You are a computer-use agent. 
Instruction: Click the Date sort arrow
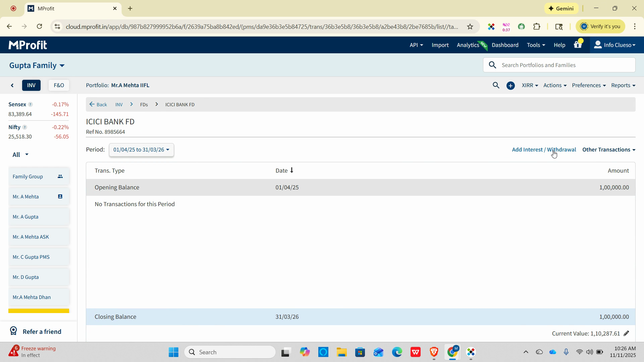(292, 170)
